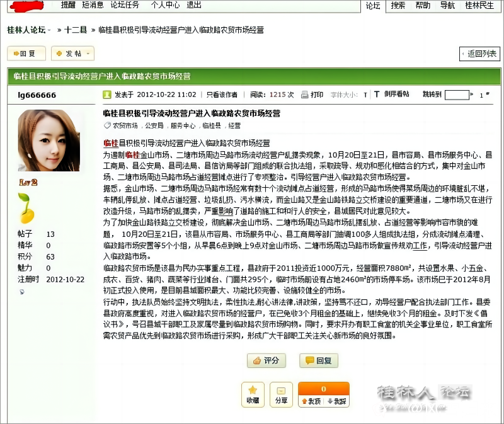Open the 发帖 new post dropdown
Image resolution: width=504 pixels, height=424 pixels.
68,54
